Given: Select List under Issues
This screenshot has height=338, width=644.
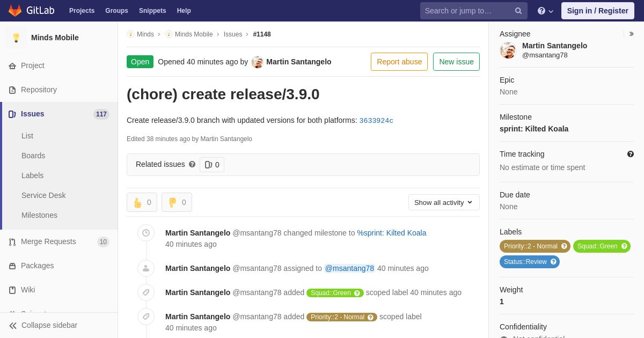Looking at the screenshot, I should 27,136.
